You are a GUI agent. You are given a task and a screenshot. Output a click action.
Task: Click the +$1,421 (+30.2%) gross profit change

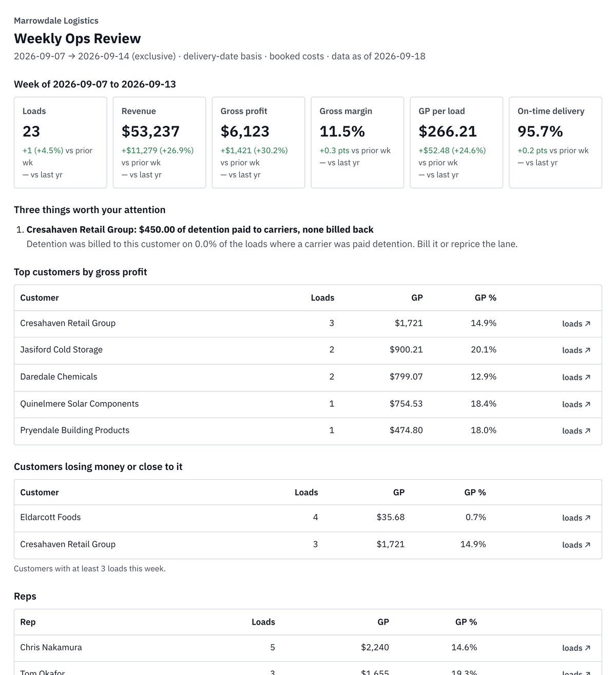[254, 151]
